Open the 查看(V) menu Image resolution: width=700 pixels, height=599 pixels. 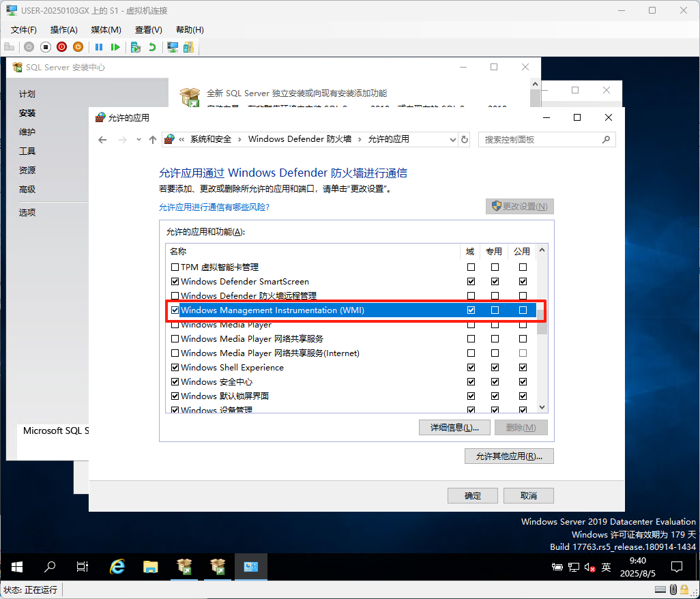click(x=148, y=30)
